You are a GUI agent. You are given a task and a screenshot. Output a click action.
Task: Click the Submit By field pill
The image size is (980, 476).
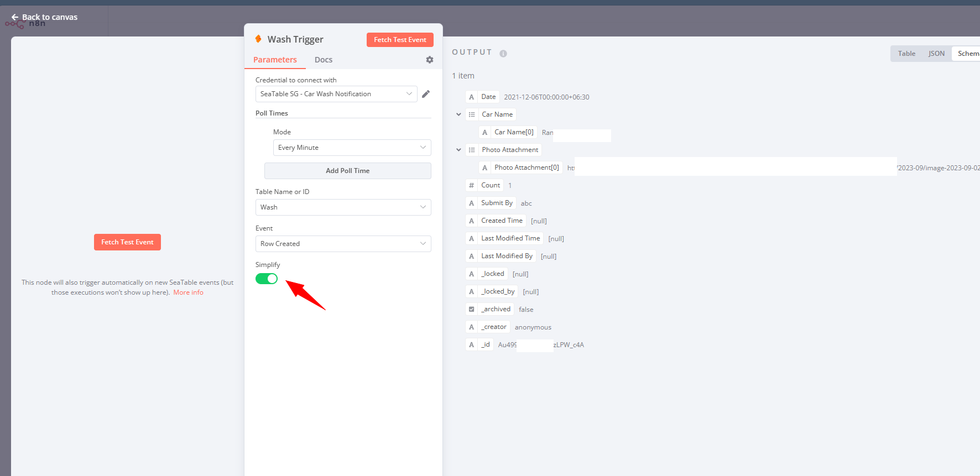coord(491,203)
